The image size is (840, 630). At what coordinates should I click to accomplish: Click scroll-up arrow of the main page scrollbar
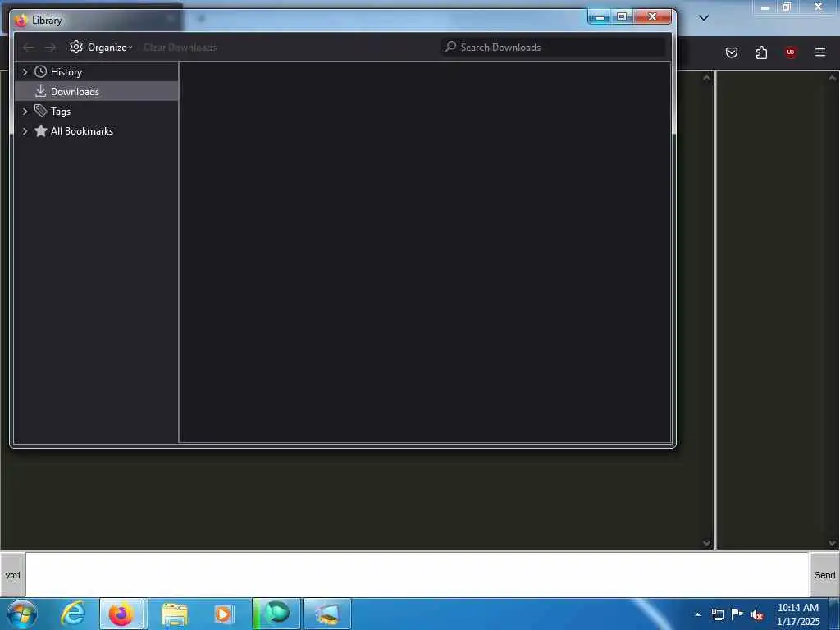[x=706, y=78]
